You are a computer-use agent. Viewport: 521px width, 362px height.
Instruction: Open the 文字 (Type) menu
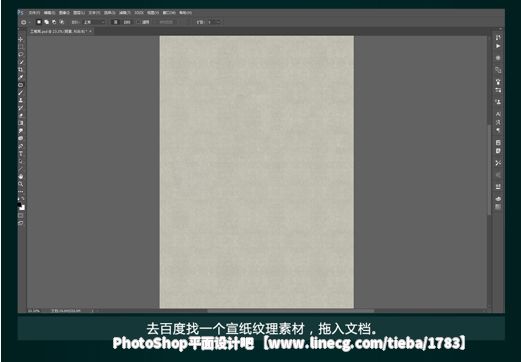[x=94, y=13]
